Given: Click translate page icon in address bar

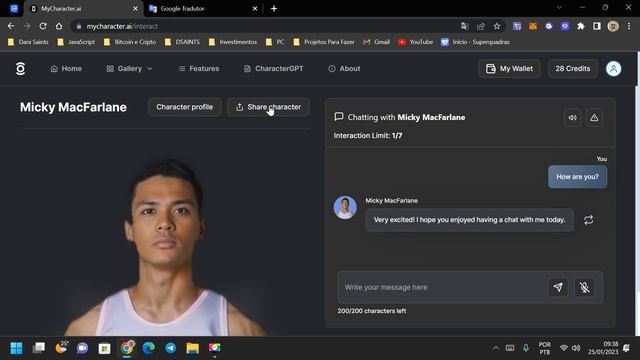Looking at the screenshot, I should pyautogui.click(x=464, y=27).
